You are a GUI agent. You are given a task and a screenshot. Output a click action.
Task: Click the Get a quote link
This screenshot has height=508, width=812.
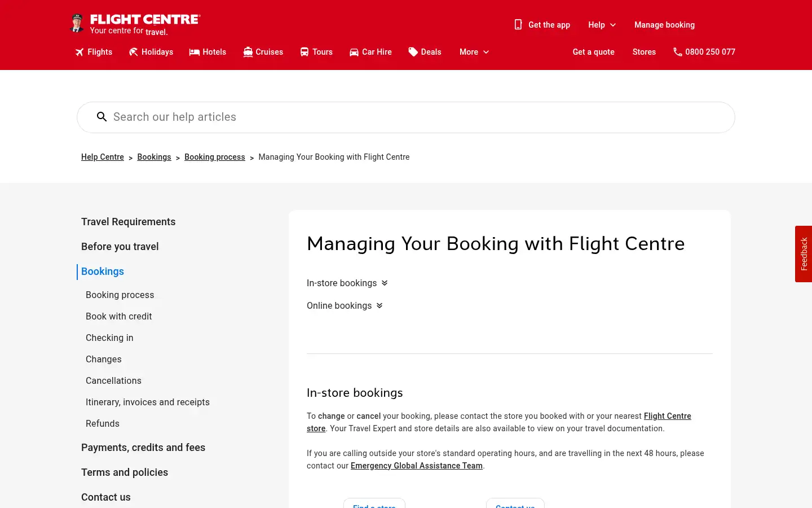(x=593, y=52)
